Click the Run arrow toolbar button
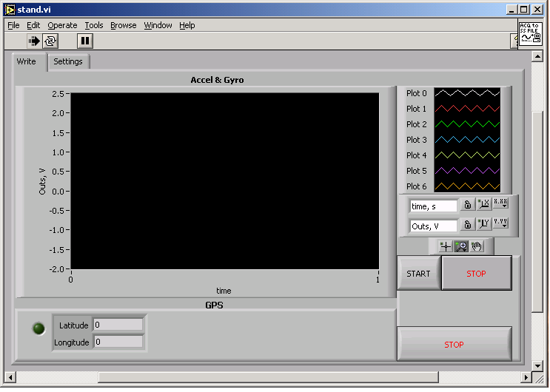 tap(34, 41)
